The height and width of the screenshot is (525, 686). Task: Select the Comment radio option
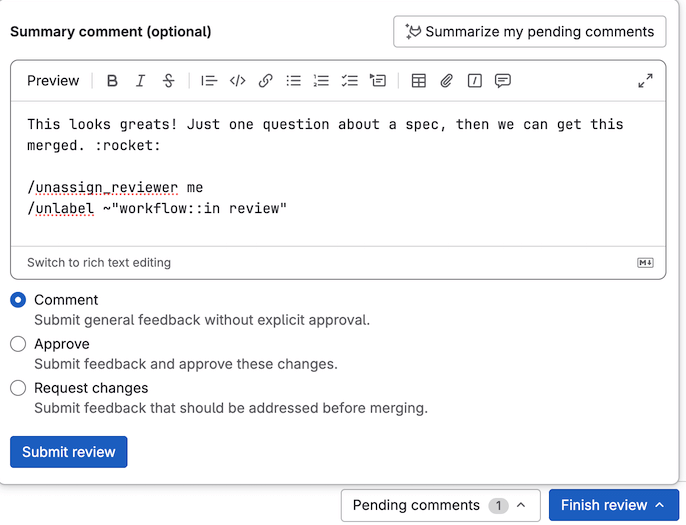[18, 300]
